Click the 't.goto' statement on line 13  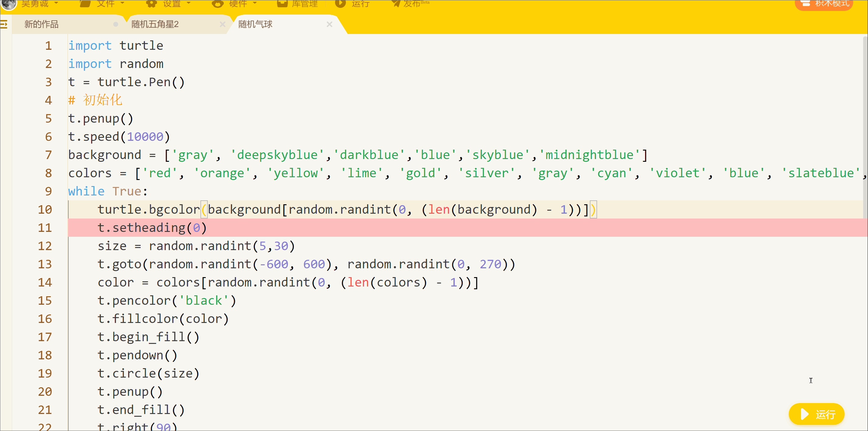point(307,264)
